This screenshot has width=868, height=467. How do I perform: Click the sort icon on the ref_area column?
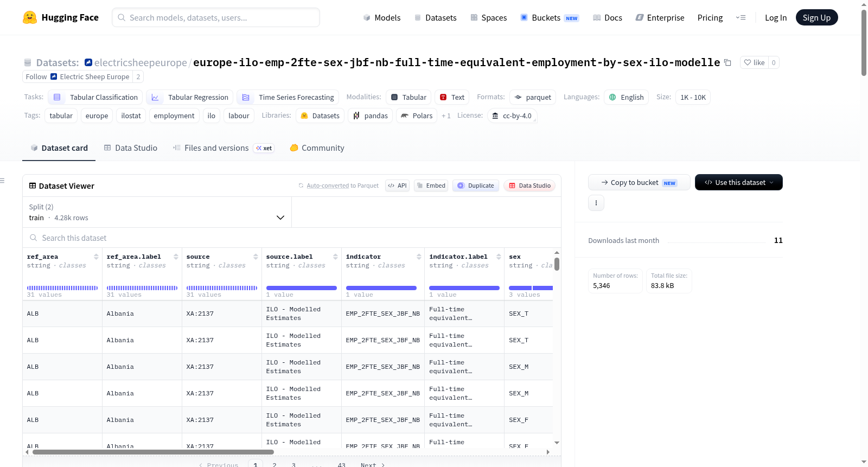point(96,257)
